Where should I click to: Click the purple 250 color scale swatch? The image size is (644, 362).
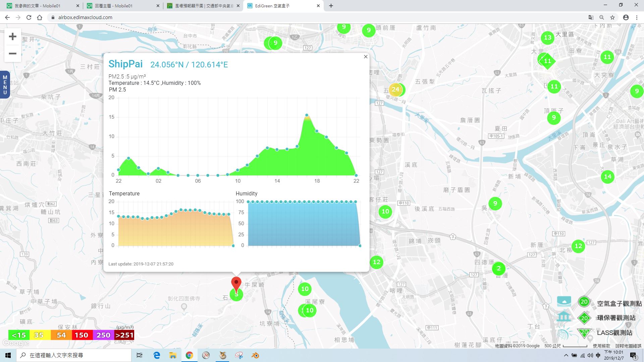(103, 335)
